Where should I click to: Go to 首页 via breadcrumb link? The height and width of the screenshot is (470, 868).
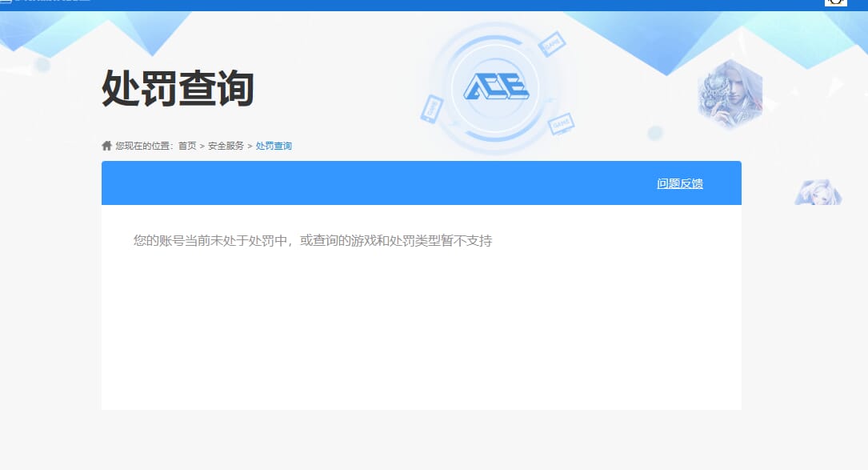point(187,146)
